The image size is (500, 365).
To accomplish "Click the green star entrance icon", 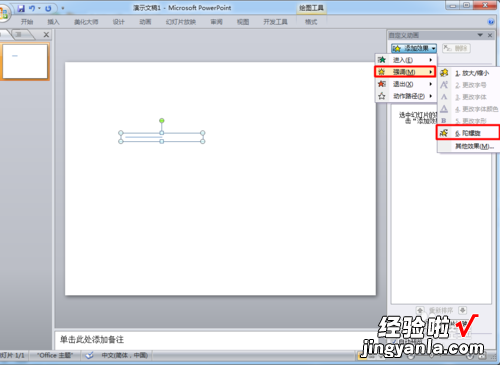I will [x=382, y=60].
